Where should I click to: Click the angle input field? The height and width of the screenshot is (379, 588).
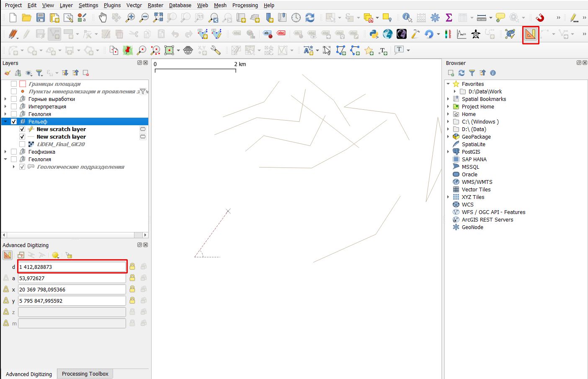point(72,278)
